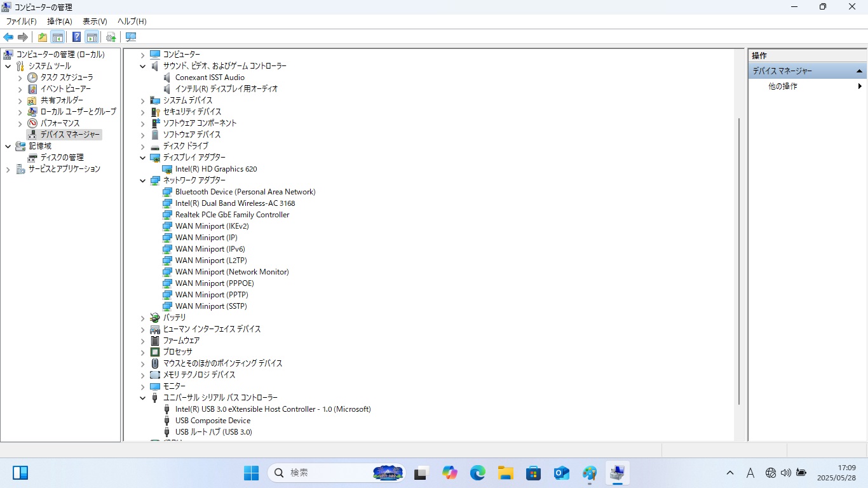Open the 操作(A) menu
Image resolution: width=868 pixels, height=488 pixels.
click(60, 22)
